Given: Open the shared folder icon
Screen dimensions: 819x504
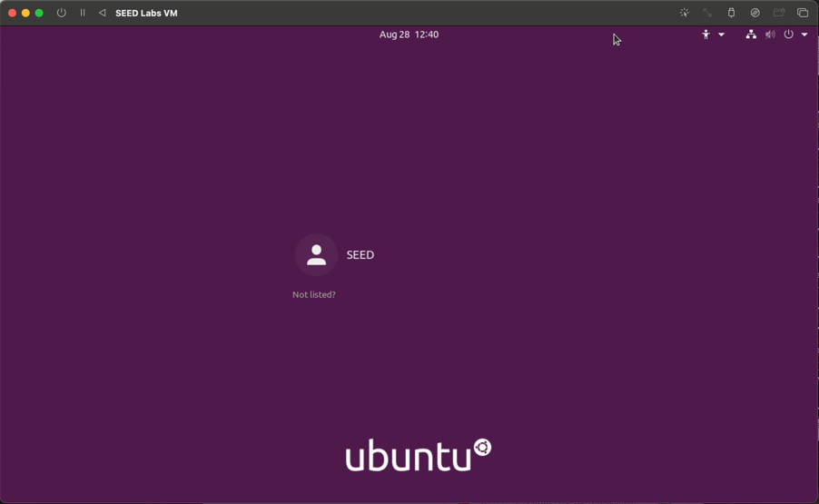Looking at the screenshot, I should (779, 13).
